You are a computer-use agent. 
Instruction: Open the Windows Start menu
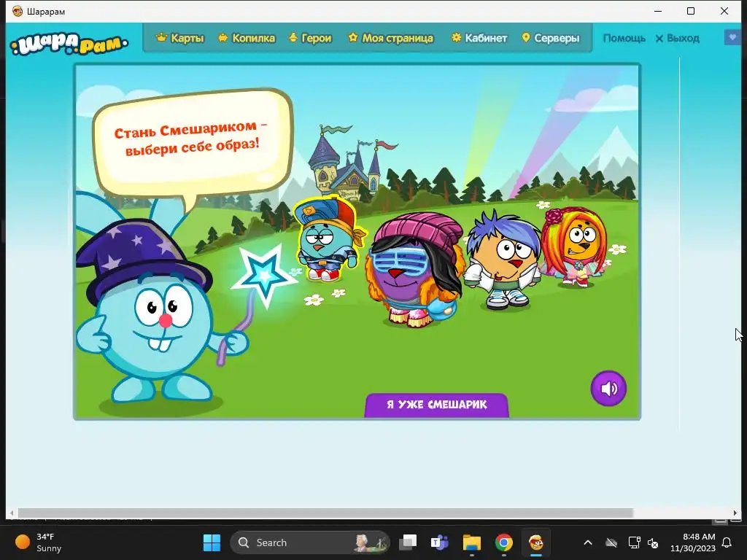click(212, 542)
